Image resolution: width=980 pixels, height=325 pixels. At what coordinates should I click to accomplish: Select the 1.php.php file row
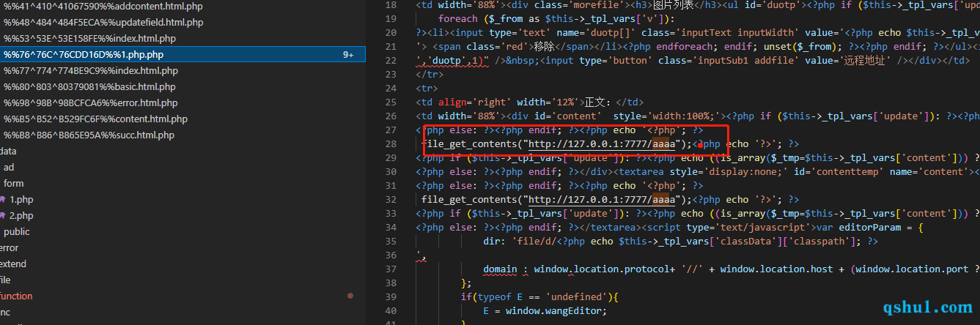(183, 54)
